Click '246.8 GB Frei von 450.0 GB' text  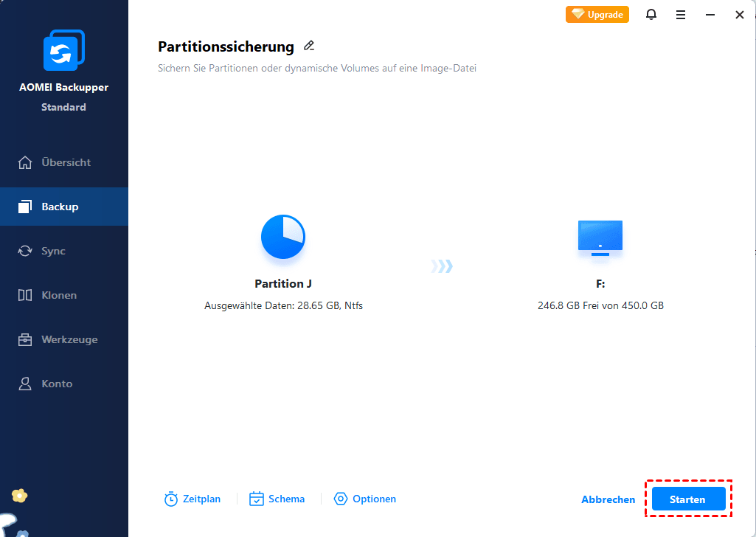[x=600, y=305]
